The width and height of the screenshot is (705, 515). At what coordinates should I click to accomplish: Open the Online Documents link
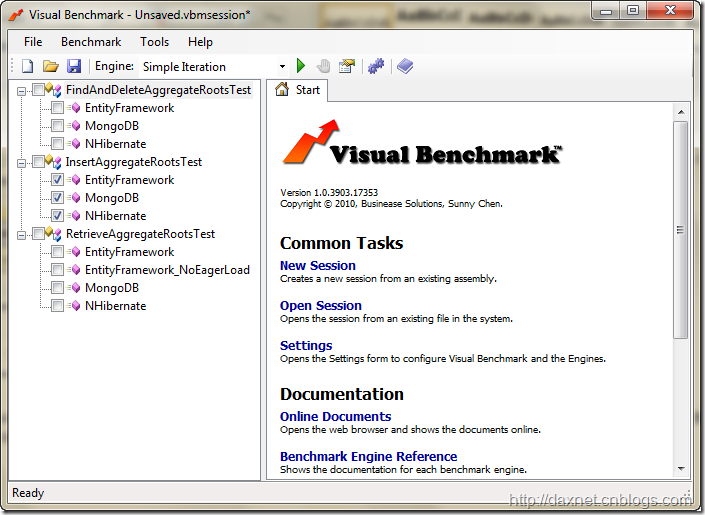click(x=335, y=416)
